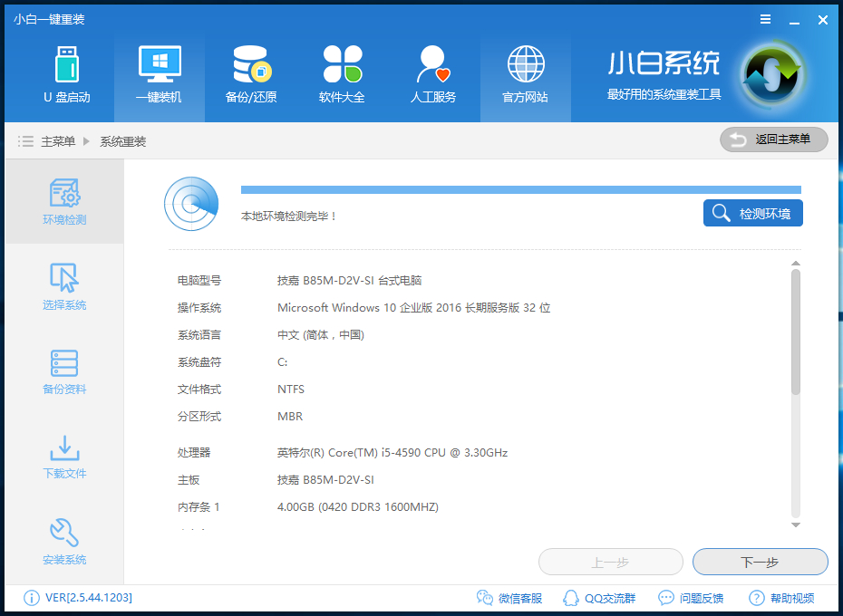Image resolution: width=843 pixels, height=616 pixels.
Task: Proceed with the 下一步 button
Action: click(760, 562)
